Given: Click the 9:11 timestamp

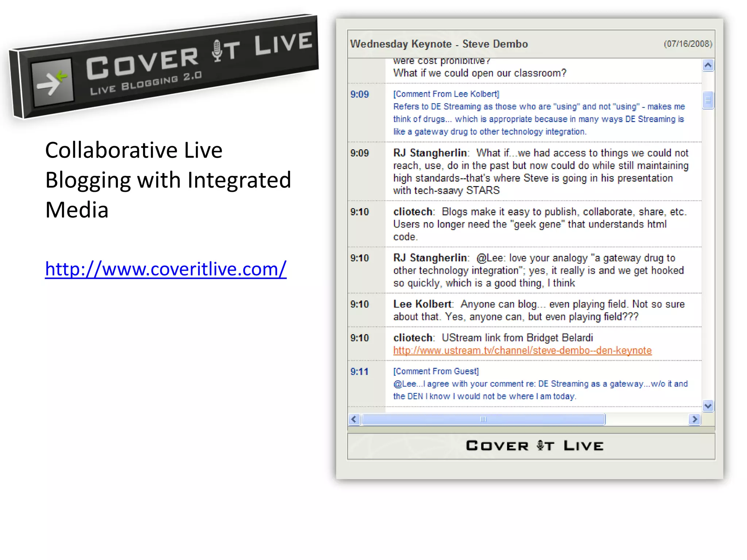Looking at the screenshot, I should point(359,372).
